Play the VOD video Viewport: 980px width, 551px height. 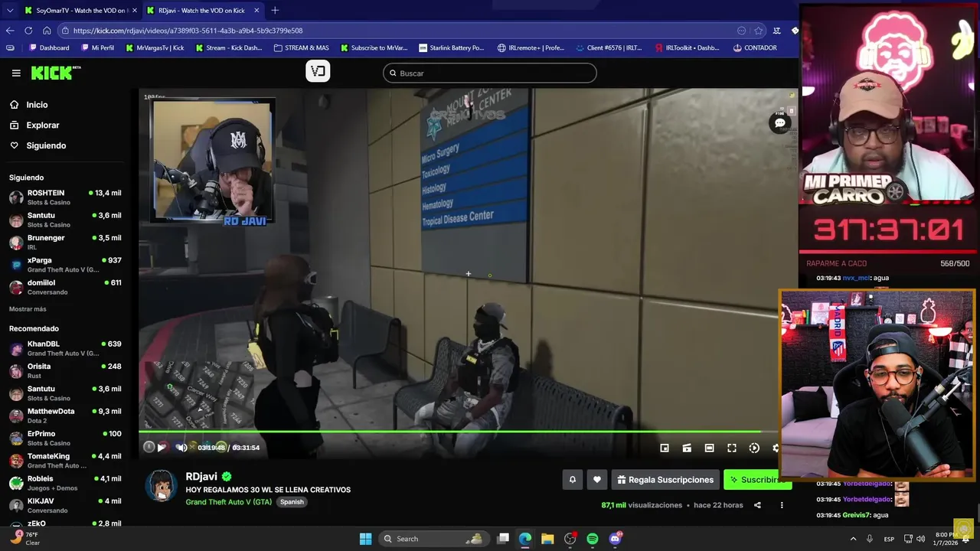tap(162, 448)
